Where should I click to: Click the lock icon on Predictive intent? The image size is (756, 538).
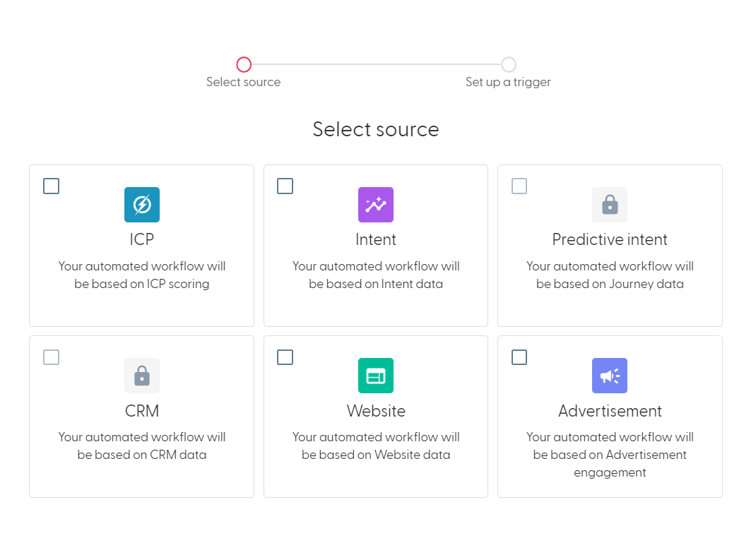[x=609, y=205]
